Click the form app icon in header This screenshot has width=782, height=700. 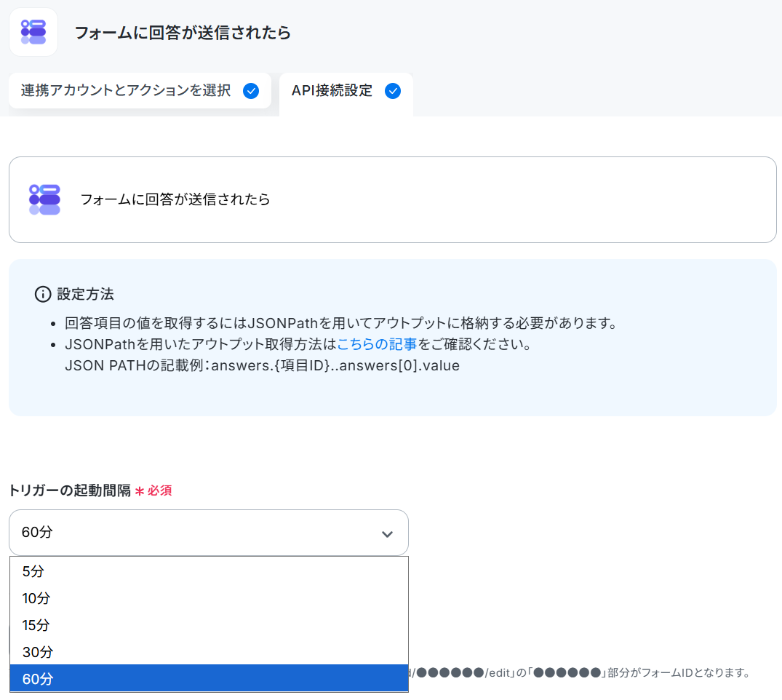coord(33,32)
